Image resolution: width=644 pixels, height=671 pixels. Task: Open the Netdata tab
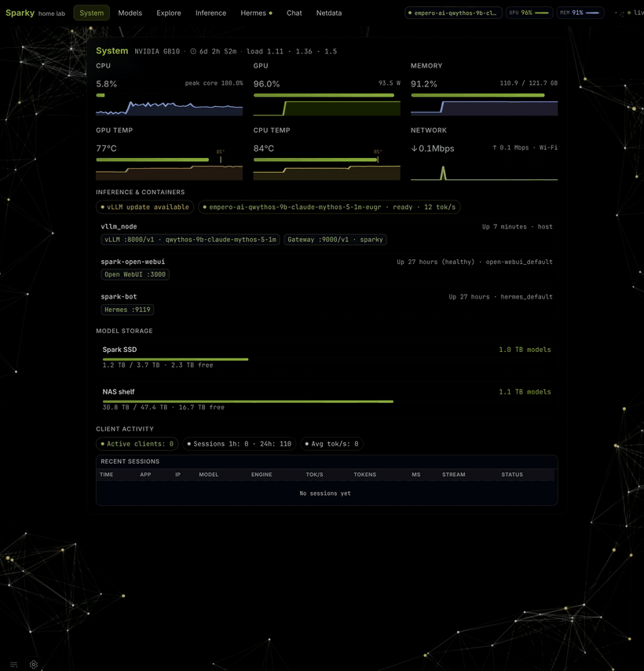[x=329, y=13]
